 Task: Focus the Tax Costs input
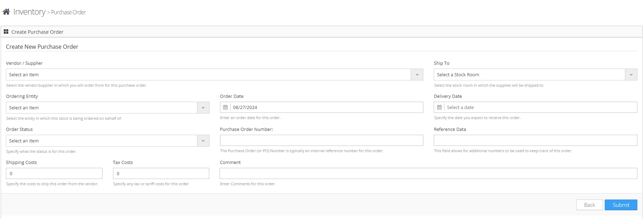(161, 173)
